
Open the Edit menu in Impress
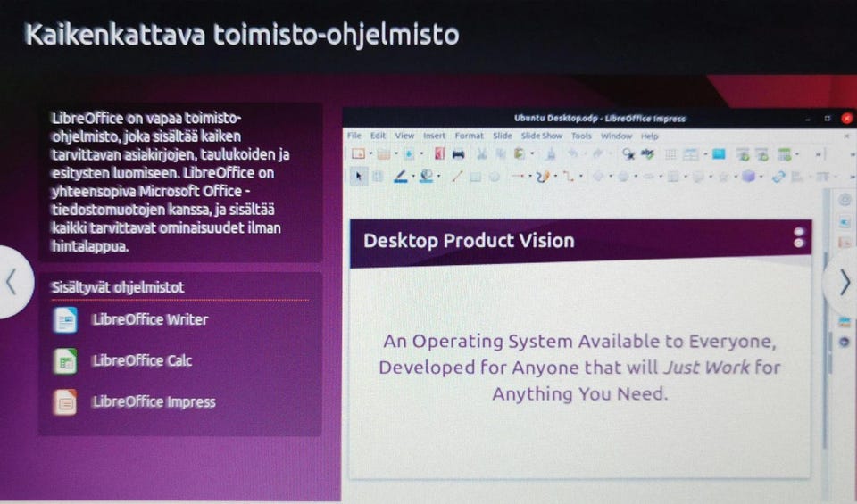pos(378,136)
